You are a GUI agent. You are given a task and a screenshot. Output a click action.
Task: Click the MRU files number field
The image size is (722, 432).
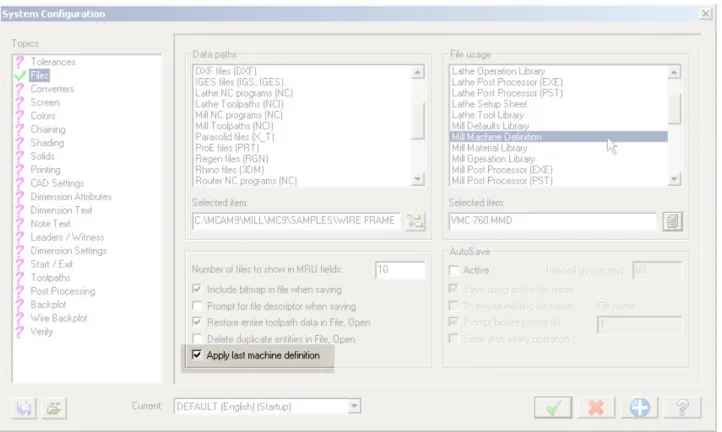point(400,269)
